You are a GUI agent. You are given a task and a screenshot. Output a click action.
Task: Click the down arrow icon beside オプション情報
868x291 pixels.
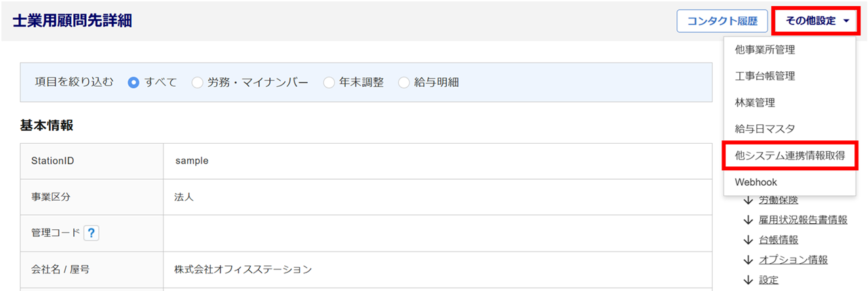[748, 260]
